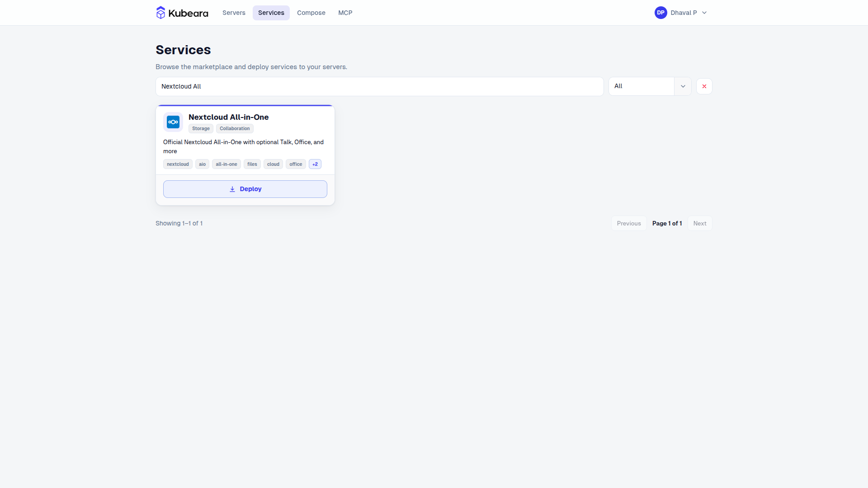Screen dimensions: 868x488
Task: Click the Nextcloud app icon on the card
Action: pos(173,122)
